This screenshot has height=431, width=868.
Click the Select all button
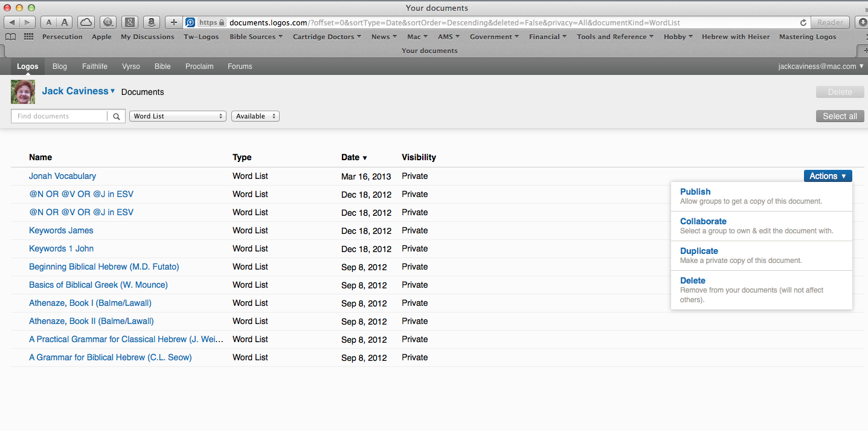point(840,116)
